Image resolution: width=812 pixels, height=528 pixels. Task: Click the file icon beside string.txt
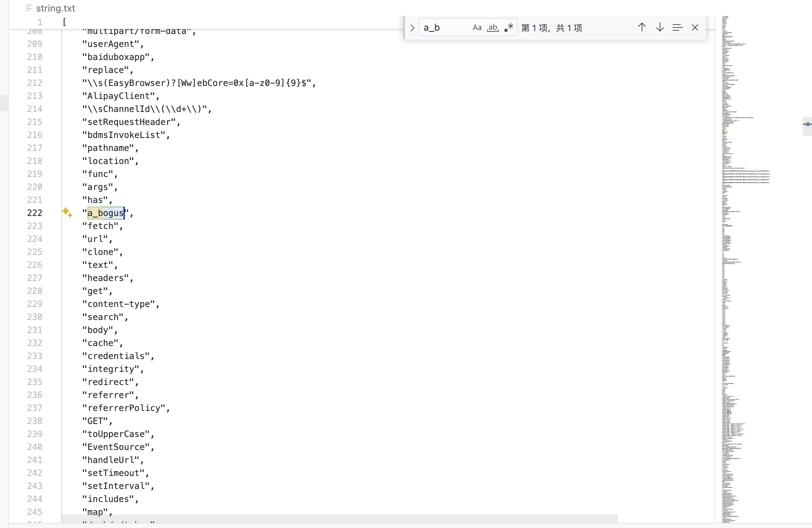29,8
